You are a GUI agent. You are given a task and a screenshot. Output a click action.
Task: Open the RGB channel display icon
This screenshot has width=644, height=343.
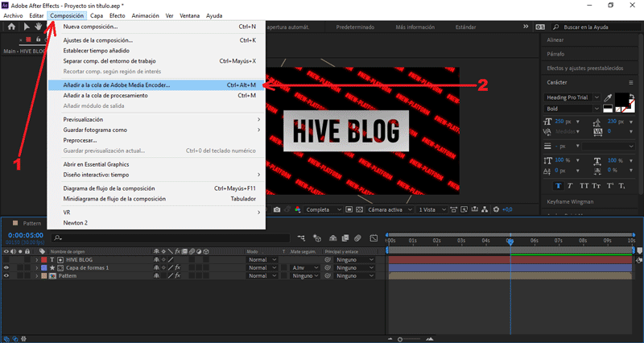click(298, 209)
